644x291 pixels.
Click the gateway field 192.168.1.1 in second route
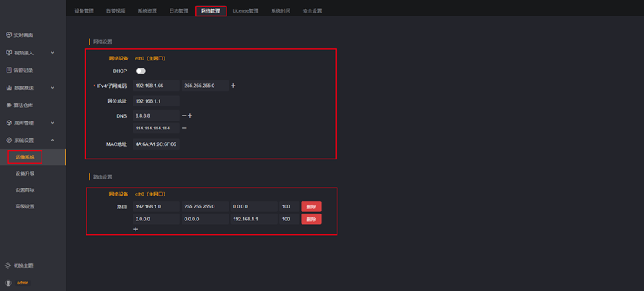click(x=254, y=219)
